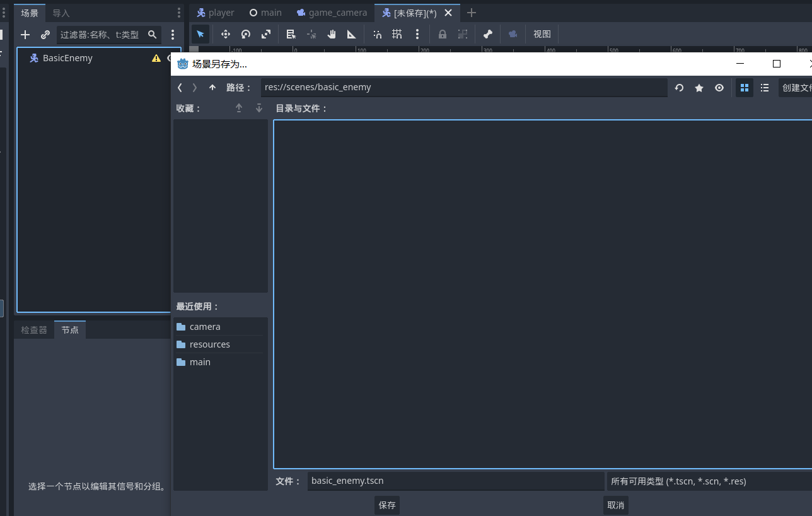Open snapping options three-dot menu
812x516 pixels.
[x=417, y=34]
